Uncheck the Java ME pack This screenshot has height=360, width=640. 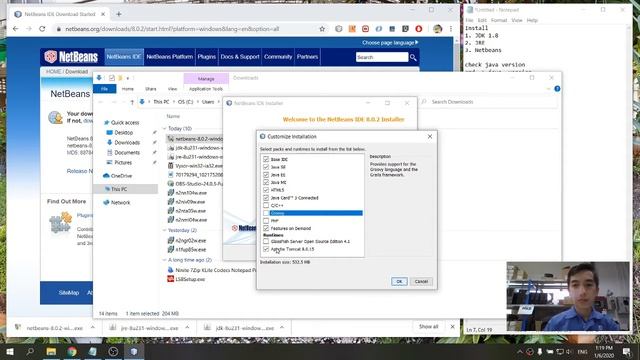click(266, 182)
